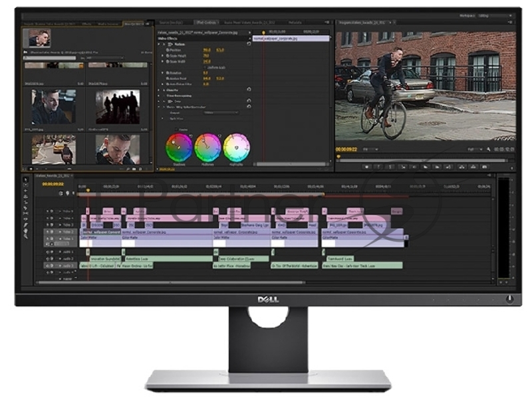Select the Pen tool in the tools panel
532x402 pixels.
pyautogui.click(x=25, y=226)
